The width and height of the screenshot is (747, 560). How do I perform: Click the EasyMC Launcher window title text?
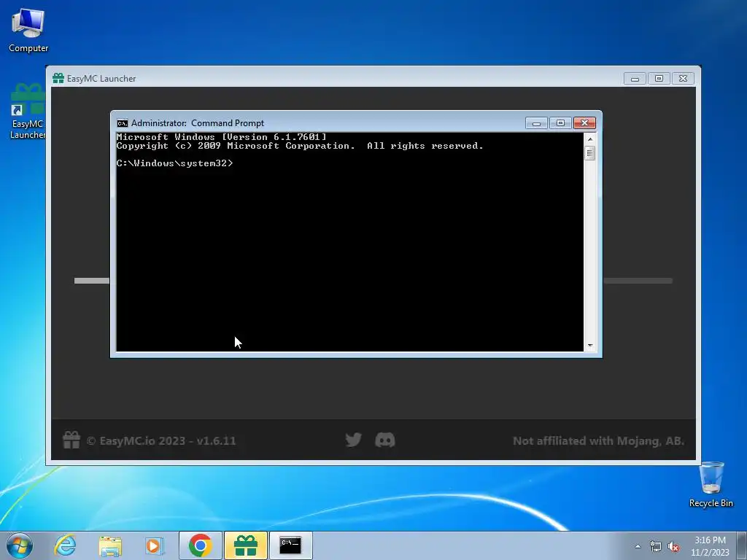click(101, 79)
